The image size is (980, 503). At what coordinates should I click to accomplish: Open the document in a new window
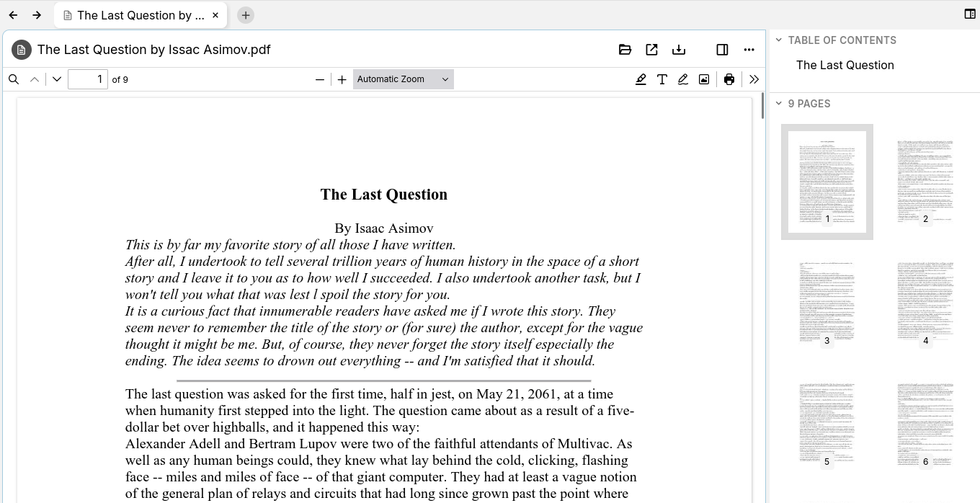(x=651, y=49)
